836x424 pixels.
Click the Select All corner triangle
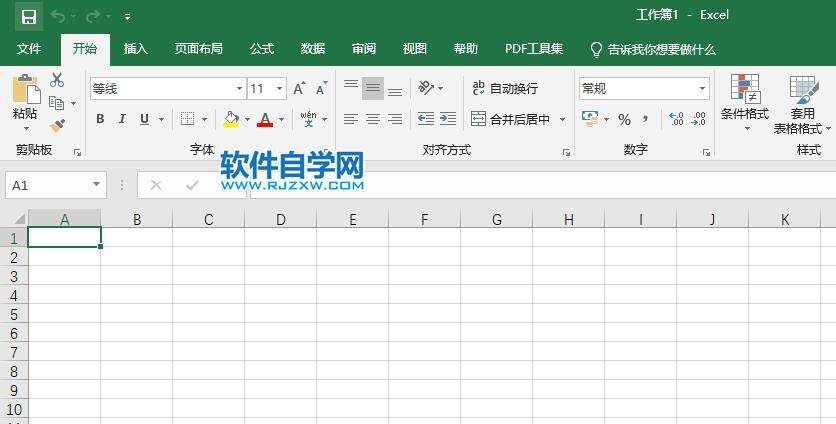point(19,219)
